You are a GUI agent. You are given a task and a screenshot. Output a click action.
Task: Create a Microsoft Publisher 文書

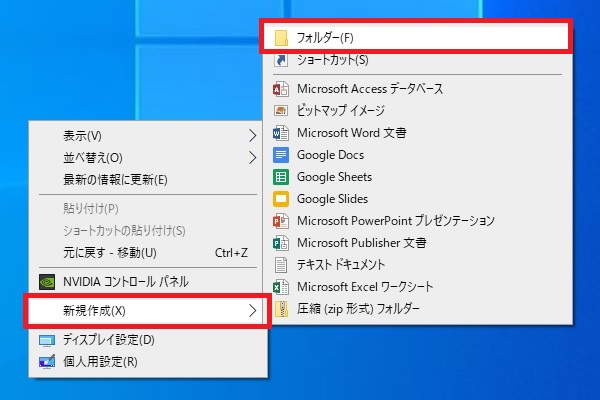(x=417, y=243)
